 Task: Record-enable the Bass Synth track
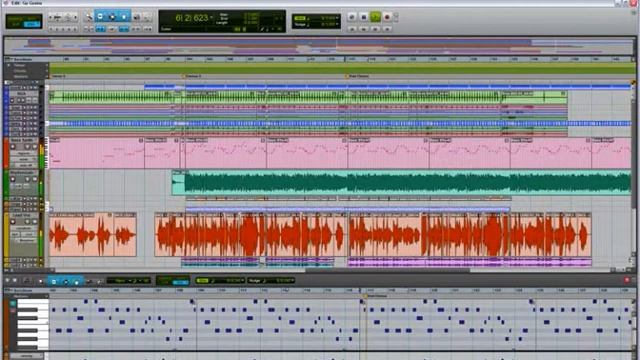point(13,147)
